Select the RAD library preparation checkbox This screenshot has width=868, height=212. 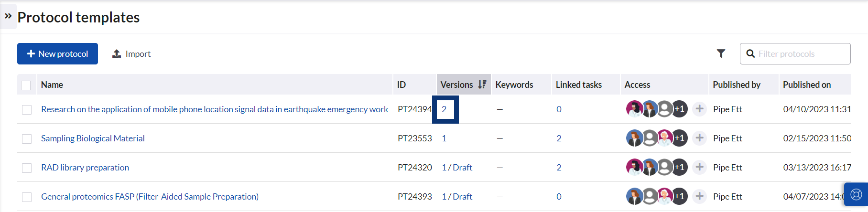(x=27, y=168)
